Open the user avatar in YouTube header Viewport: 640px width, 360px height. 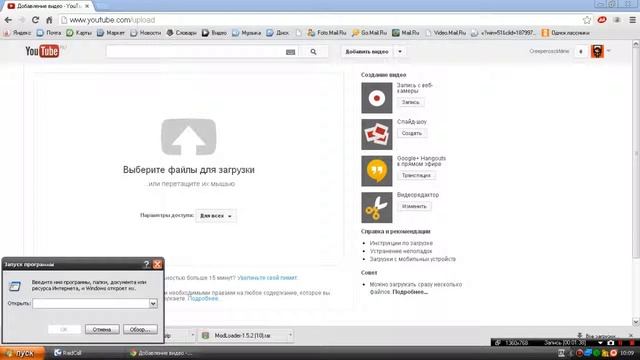[x=597, y=51]
